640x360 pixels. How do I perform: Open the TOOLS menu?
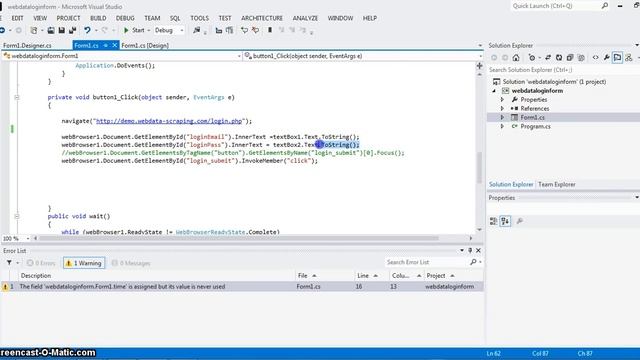point(199,18)
